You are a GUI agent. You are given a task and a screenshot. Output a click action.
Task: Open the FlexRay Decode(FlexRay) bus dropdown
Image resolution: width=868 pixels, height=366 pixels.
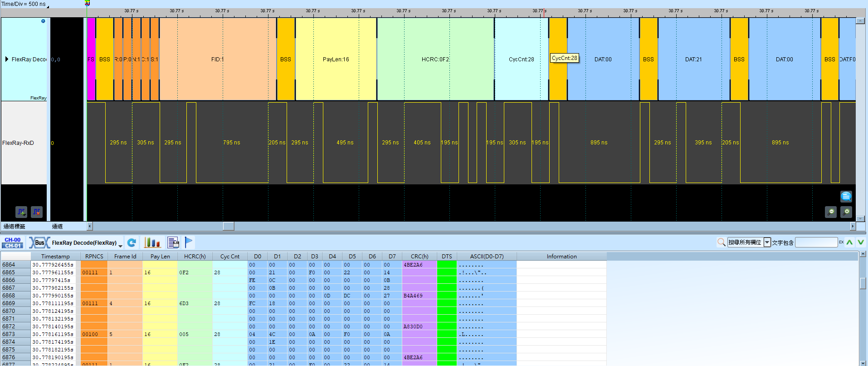click(120, 245)
